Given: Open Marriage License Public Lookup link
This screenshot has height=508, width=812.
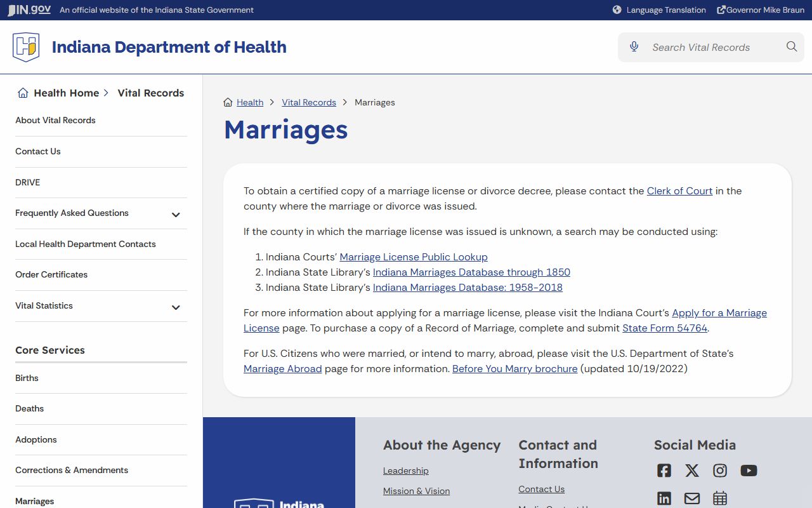Looking at the screenshot, I should coord(414,257).
